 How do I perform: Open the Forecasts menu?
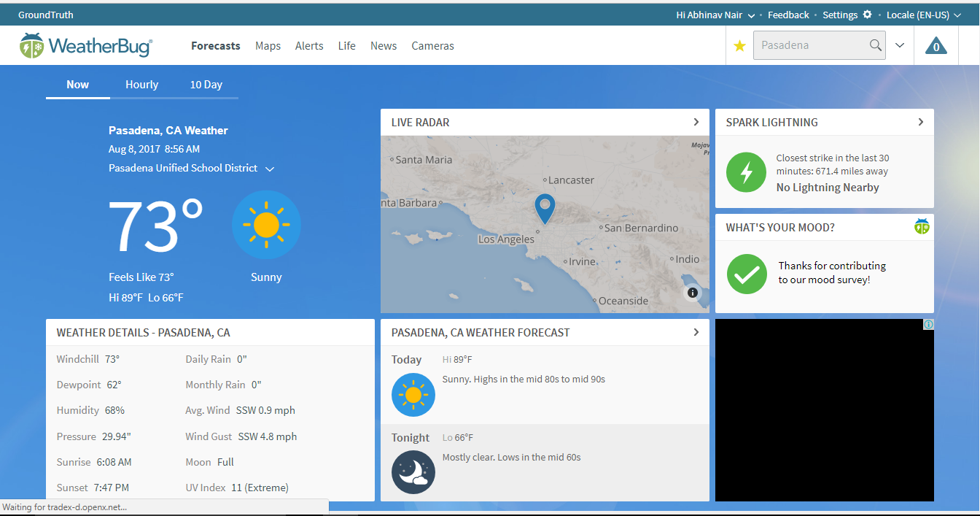(216, 46)
